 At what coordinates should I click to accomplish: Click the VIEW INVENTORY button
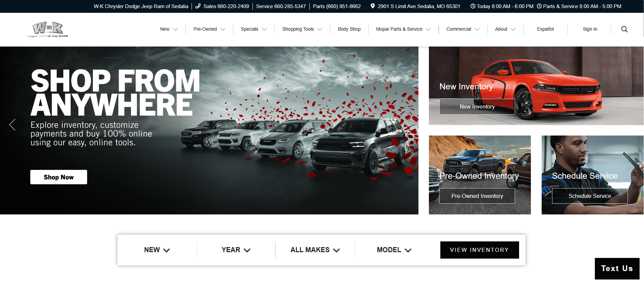tap(479, 250)
